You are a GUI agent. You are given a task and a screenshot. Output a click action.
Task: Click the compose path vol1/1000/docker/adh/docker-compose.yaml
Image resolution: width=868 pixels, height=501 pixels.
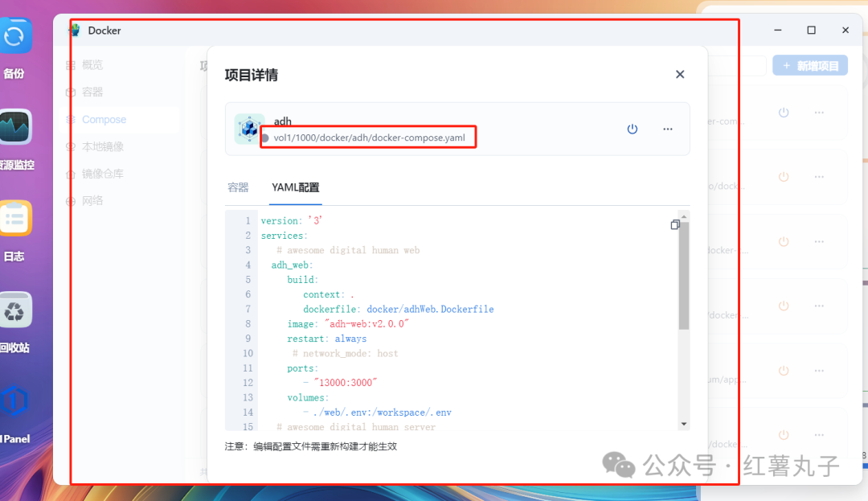[369, 138]
